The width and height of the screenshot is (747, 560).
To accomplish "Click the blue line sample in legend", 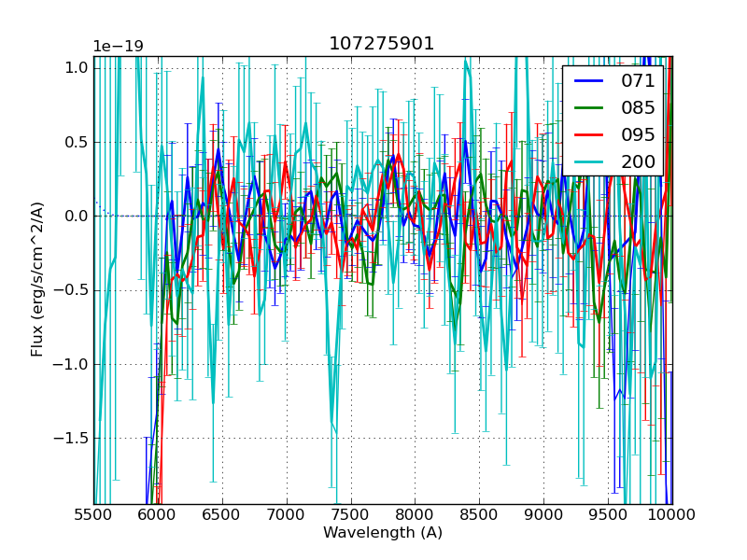I will (x=589, y=81).
